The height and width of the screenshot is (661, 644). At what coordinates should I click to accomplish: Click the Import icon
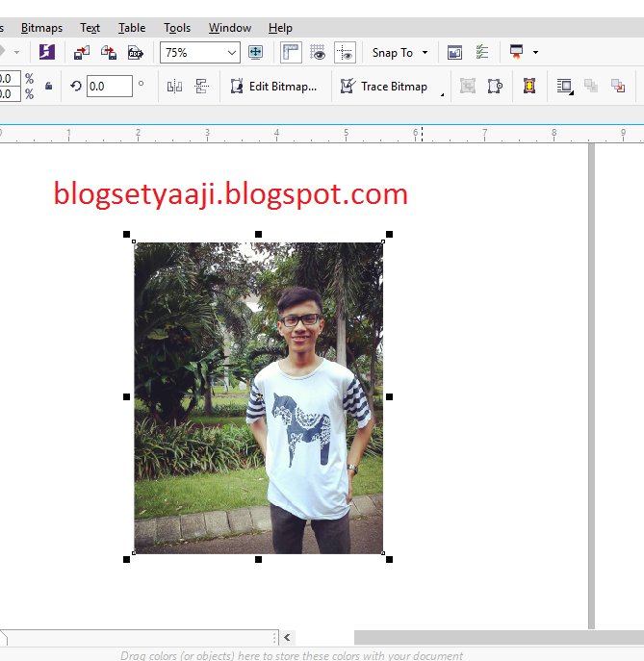[x=82, y=53]
